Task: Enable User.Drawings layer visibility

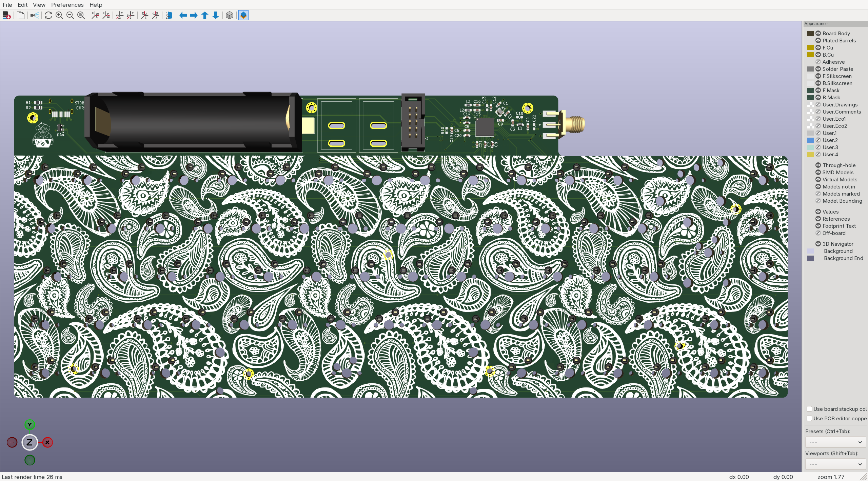Action: pyautogui.click(x=818, y=104)
